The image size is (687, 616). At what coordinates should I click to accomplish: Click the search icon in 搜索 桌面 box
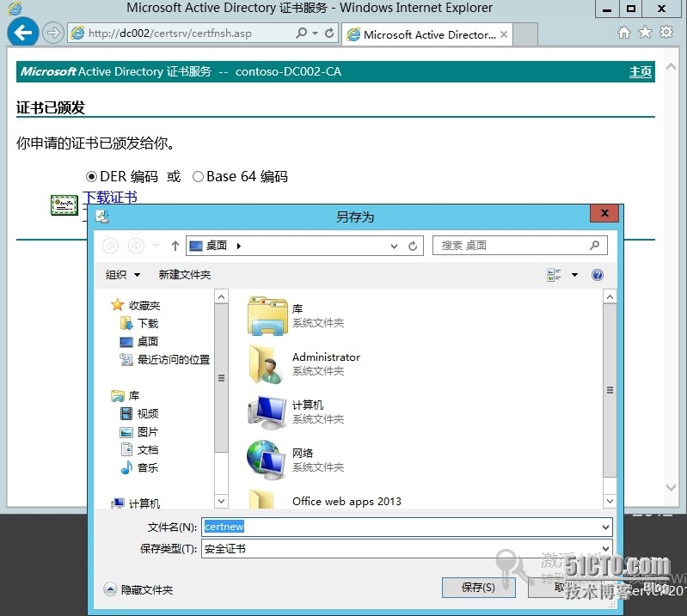(x=594, y=245)
